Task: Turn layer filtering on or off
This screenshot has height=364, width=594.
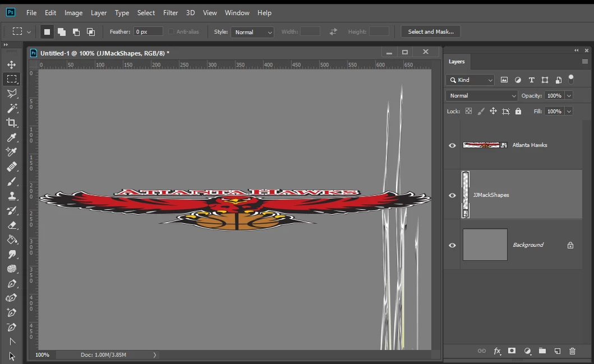Action: pos(571,79)
